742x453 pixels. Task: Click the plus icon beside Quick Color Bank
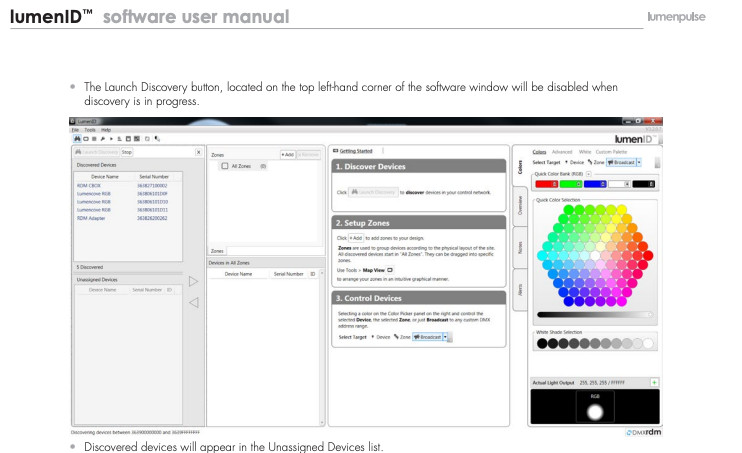click(x=589, y=174)
